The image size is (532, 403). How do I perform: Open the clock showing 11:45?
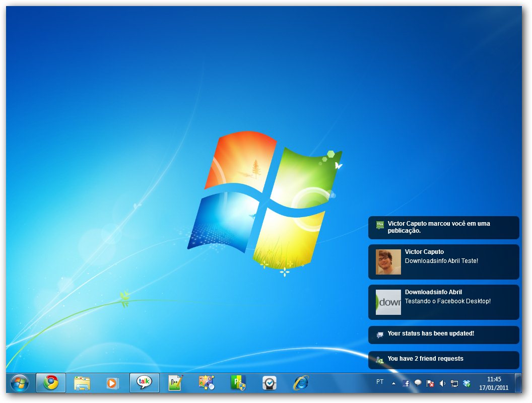click(x=494, y=383)
